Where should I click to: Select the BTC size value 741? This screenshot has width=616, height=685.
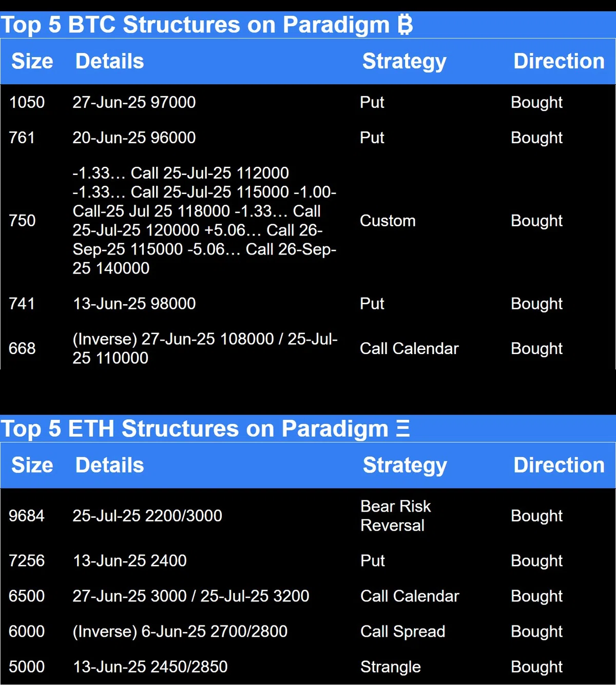pyautogui.click(x=22, y=303)
